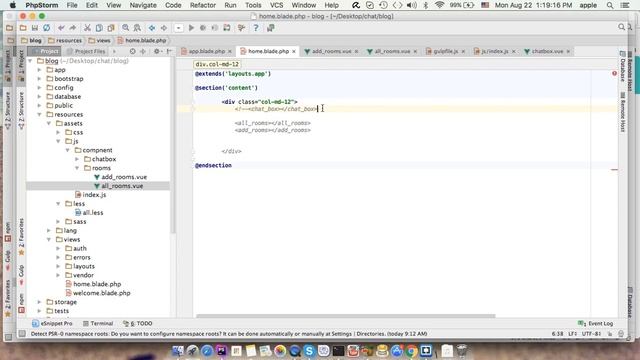Image resolution: width=640 pixels, height=360 pixels.
Task: Click the hide Project panel icon
Action: tap(169, 51)
